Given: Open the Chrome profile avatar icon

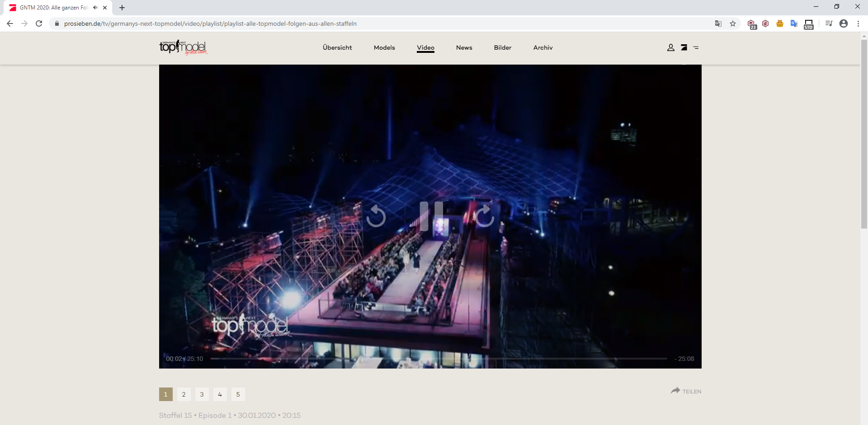Looking at the screenshot, I should coord(844,23).
